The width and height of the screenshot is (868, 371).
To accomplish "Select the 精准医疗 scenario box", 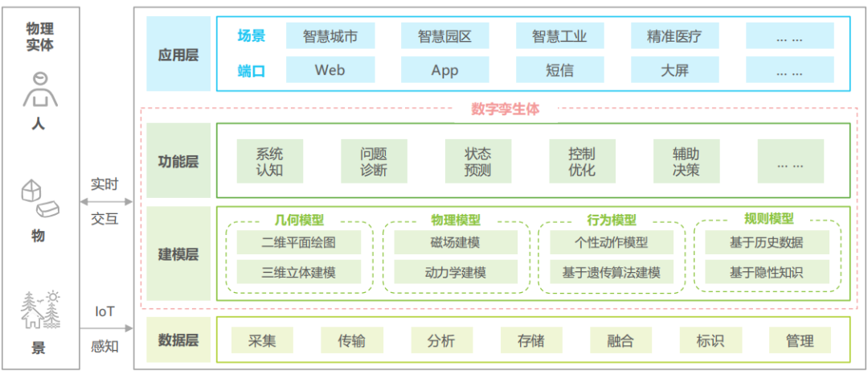I will pyautogui.click(x=674, y=36).
